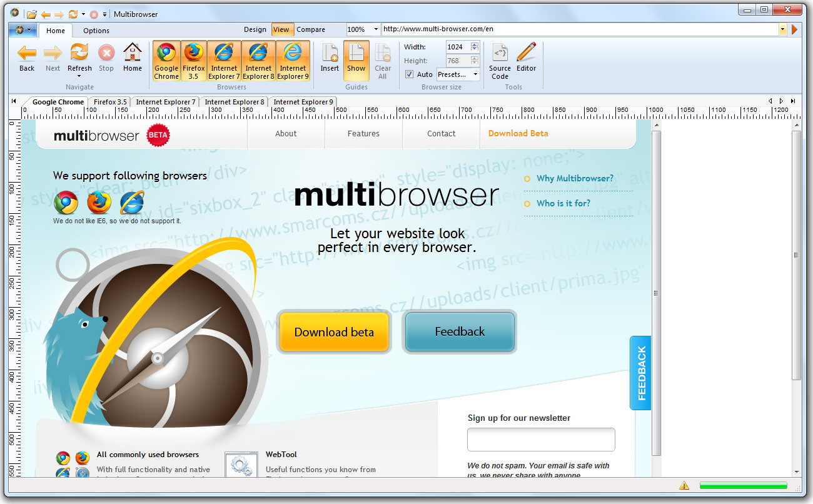This screenshot has width=813, height=504.
Task: Click the Download beta button on the page
Action: pos(334,331)
